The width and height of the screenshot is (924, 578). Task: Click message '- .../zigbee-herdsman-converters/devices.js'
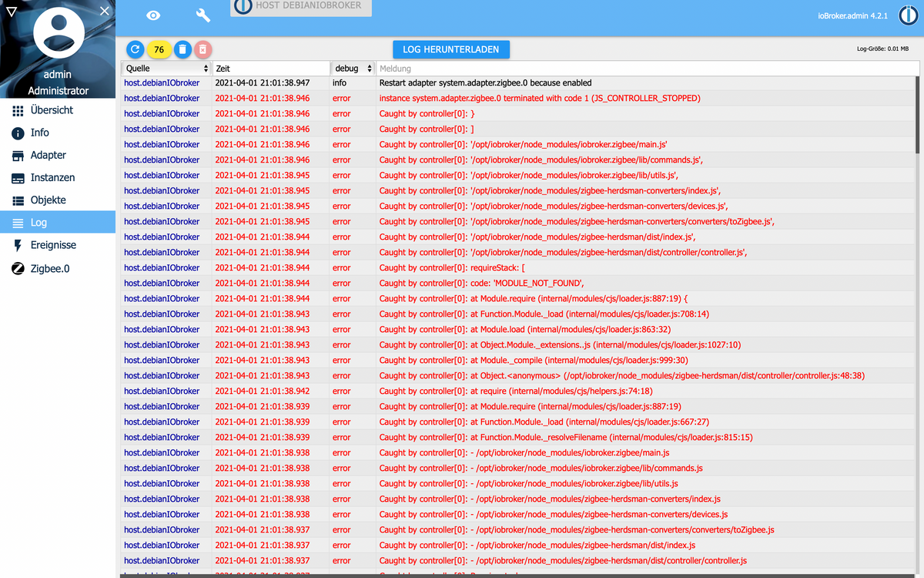553,514
